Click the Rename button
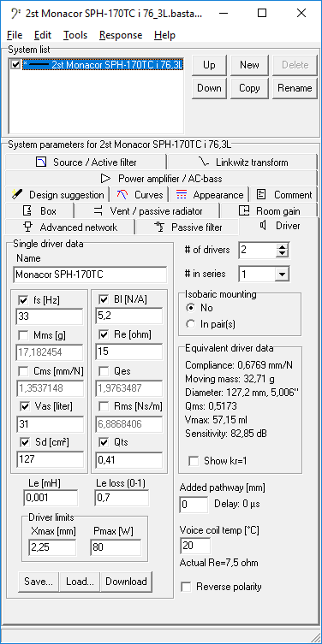 295,88
